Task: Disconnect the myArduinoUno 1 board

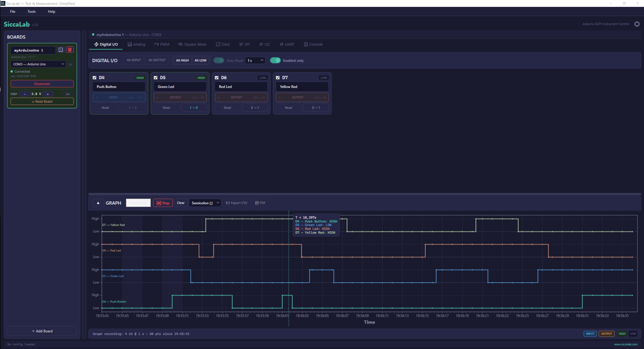Action: click(42, 84)
